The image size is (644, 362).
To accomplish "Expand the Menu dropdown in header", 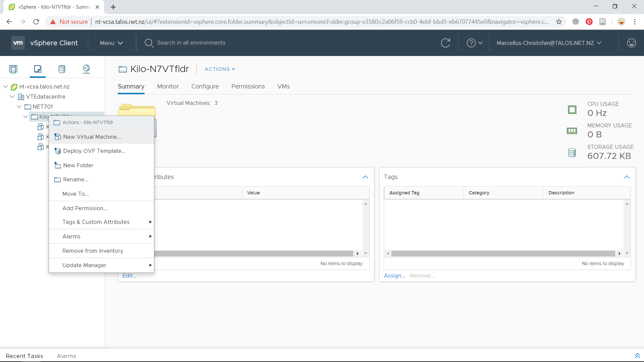I will coord(111,43).
